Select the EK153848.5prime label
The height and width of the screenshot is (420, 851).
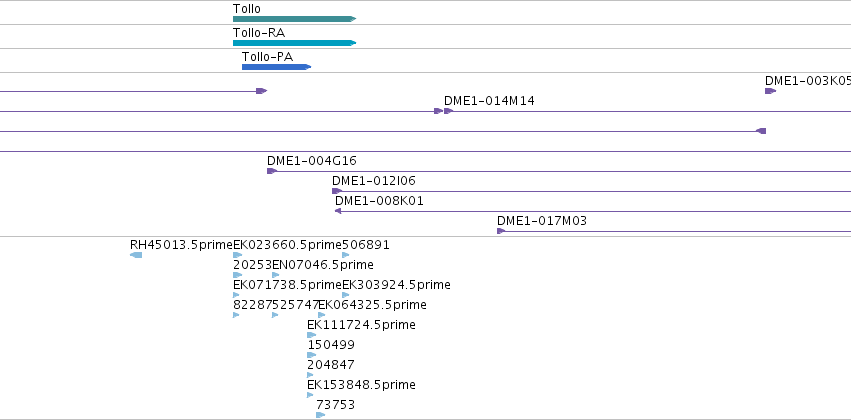pyautogui.click(x=361, y=385)
